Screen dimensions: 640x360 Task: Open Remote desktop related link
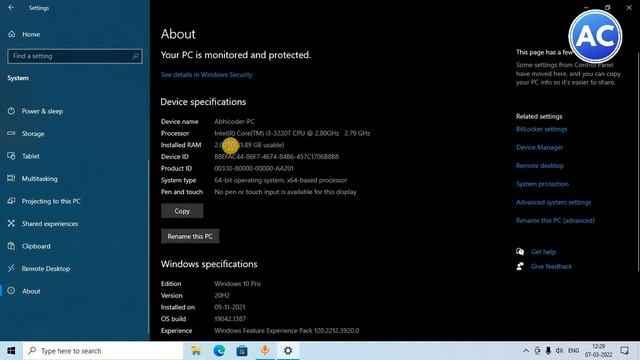pyautogui.click(x=540, y=166)
